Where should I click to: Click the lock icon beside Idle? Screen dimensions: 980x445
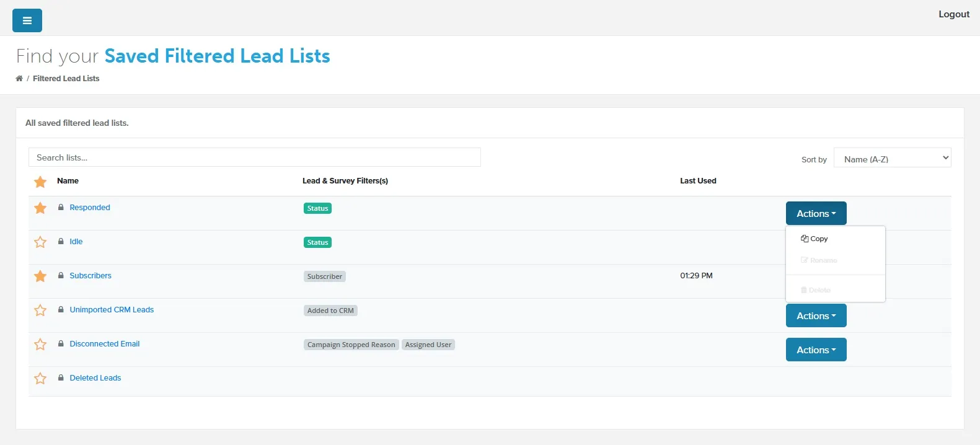point(61,242)
